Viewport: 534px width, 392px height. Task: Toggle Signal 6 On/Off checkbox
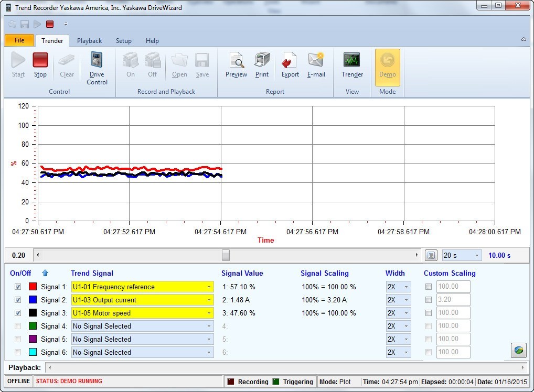click(x=18, y=352)
